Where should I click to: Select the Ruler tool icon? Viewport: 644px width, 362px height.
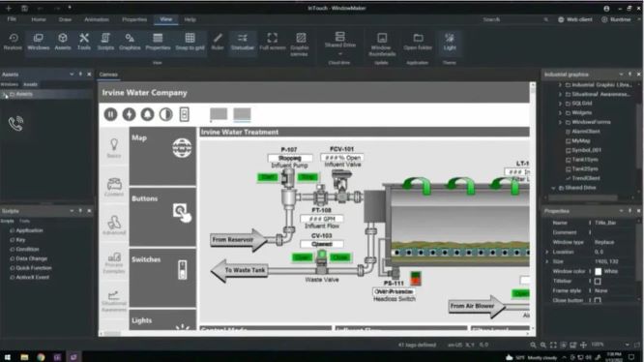click(218, 42)
